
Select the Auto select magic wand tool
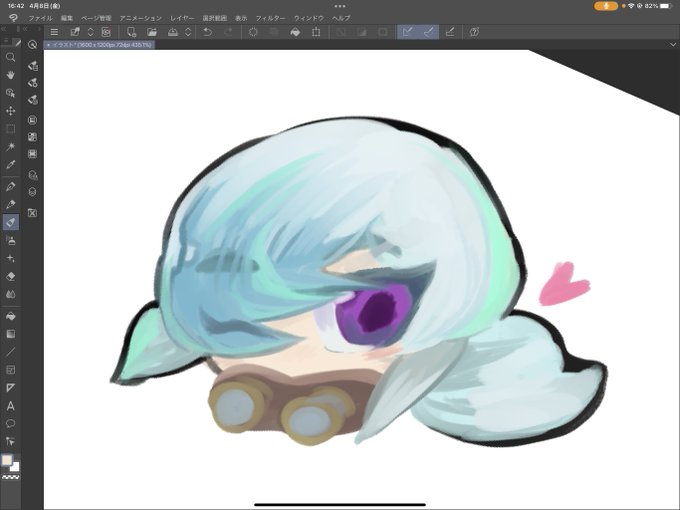pyautogui.click(x=10, y=147)
